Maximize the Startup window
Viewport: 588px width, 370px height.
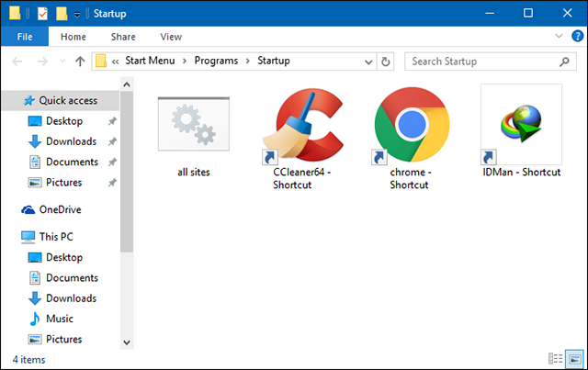coord(528,13)
